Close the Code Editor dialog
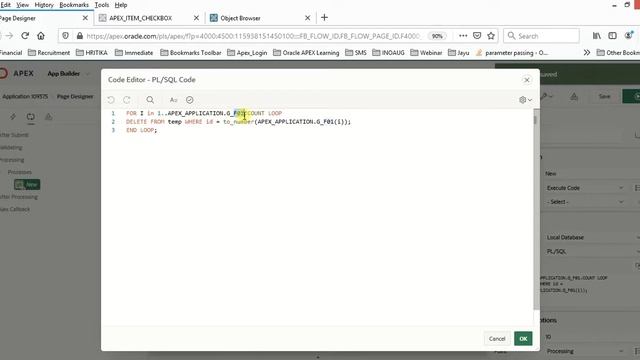Screen dimensions: 640x360 pos(527,80)
